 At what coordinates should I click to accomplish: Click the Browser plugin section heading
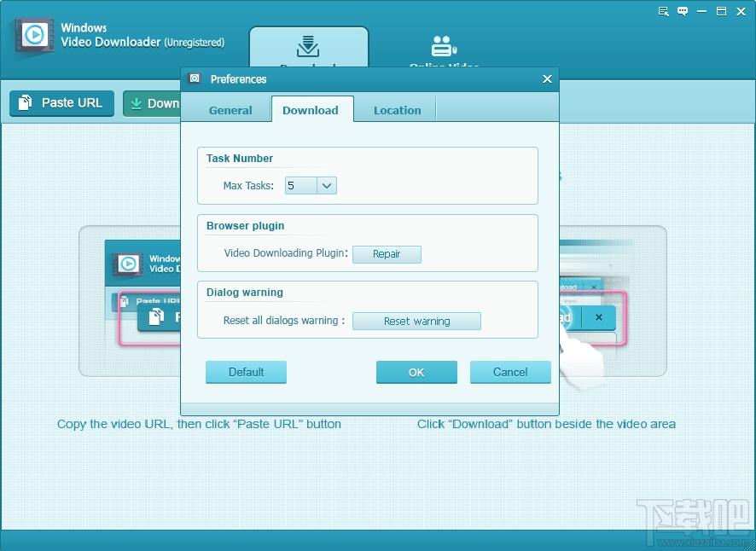246,226
